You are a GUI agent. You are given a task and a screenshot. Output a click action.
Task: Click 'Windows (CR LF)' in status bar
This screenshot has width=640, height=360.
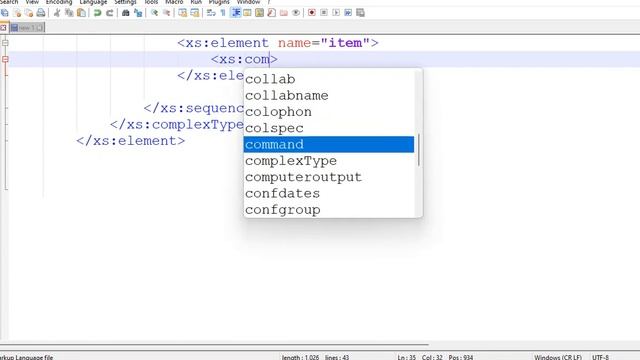click(558, 357)
